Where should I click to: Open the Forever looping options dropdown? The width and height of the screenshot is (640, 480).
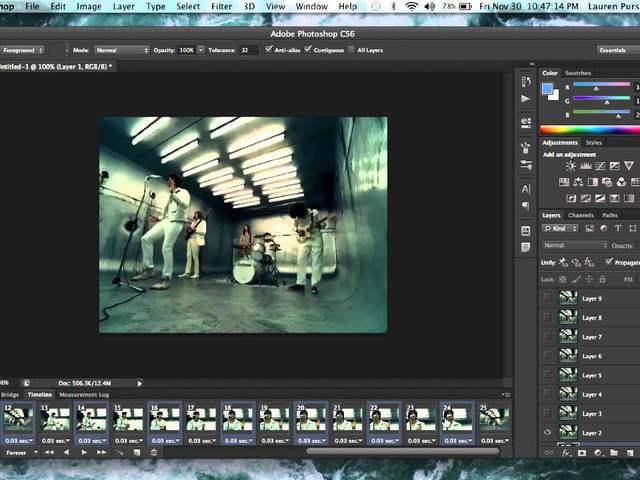click(x=20, y=452)
